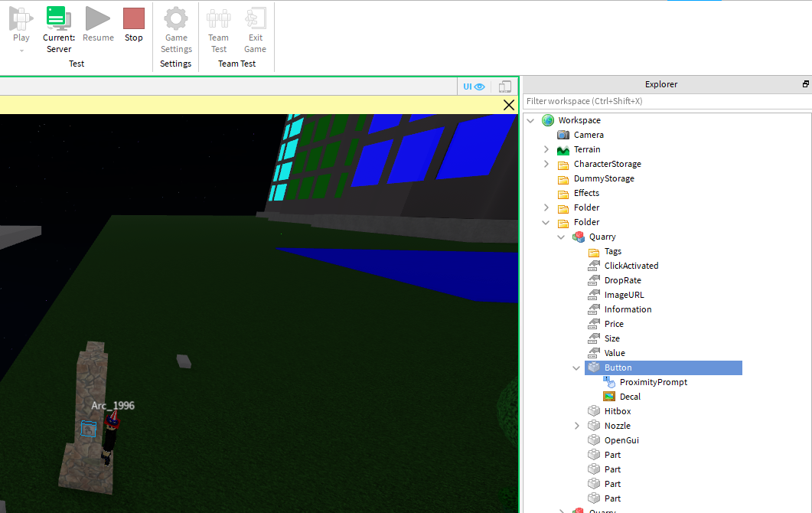Collapse the Workspace tree node
The height and width of the screenshot is (513, 812).
(530, 120)
